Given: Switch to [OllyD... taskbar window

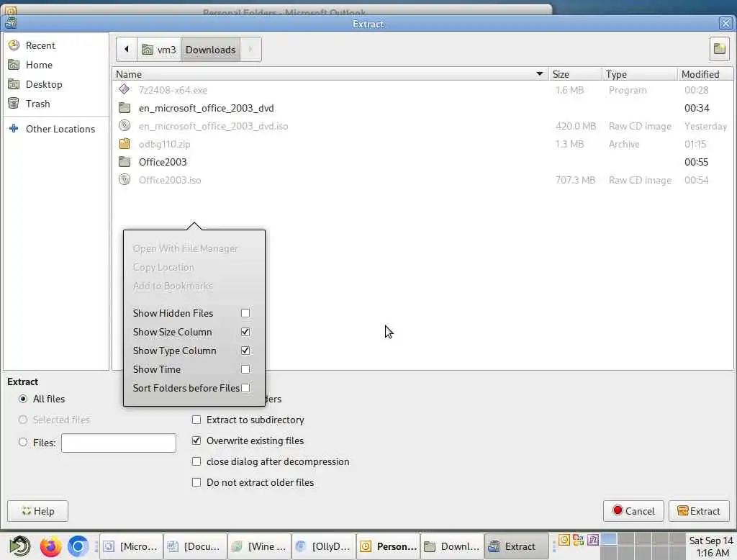Looking at the screenshot, I should (323, 546).
